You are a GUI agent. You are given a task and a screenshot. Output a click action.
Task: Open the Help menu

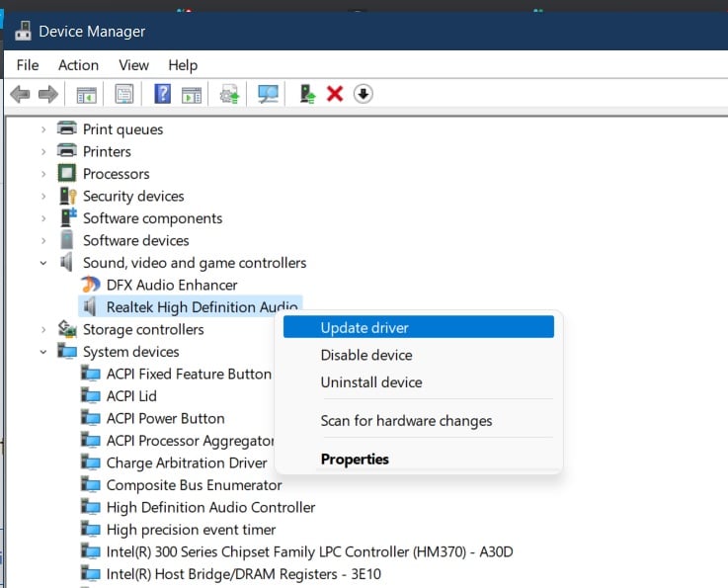click(183, 65)
